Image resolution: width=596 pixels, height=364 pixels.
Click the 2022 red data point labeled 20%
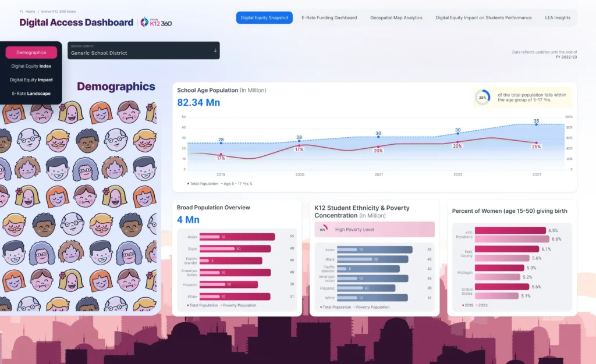[x=457, y=142]
